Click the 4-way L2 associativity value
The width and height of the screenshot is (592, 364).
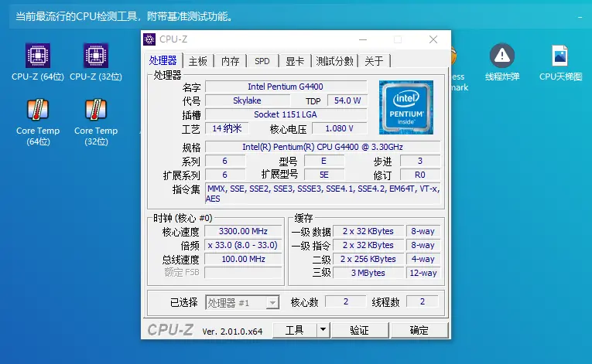click(x=423, y=259)
